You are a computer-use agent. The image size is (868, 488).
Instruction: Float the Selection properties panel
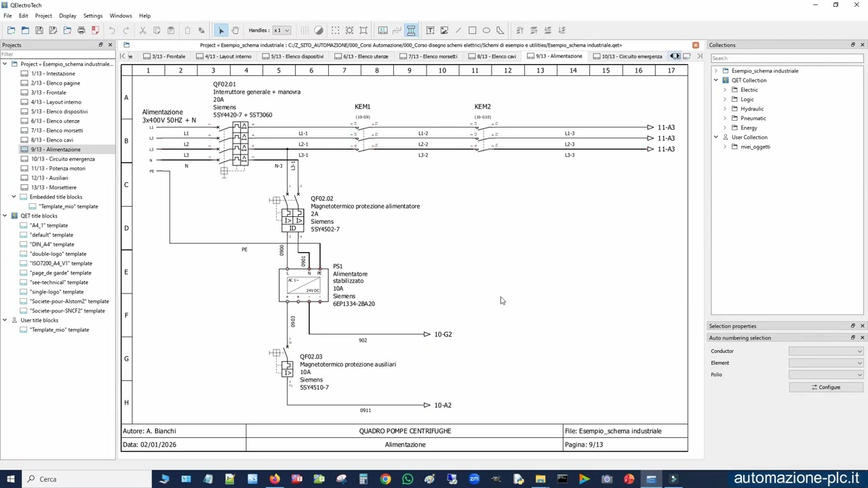pos(852,326)
